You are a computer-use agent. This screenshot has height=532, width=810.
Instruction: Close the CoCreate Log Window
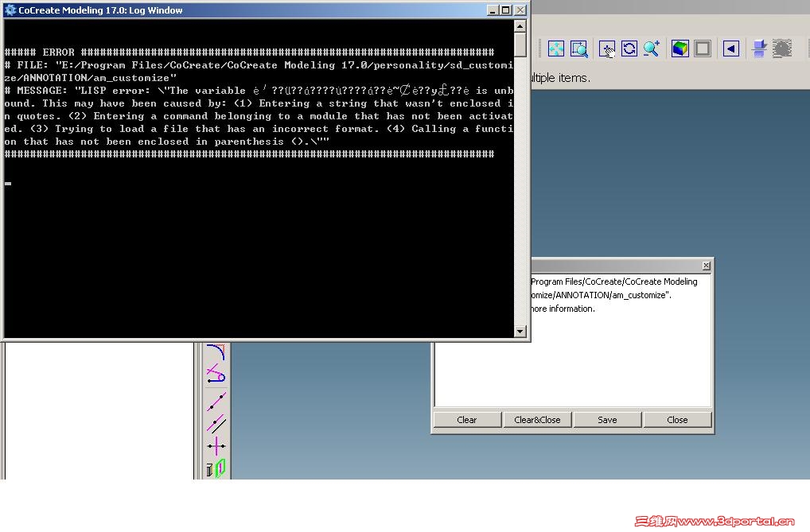(x=520, y=10)
